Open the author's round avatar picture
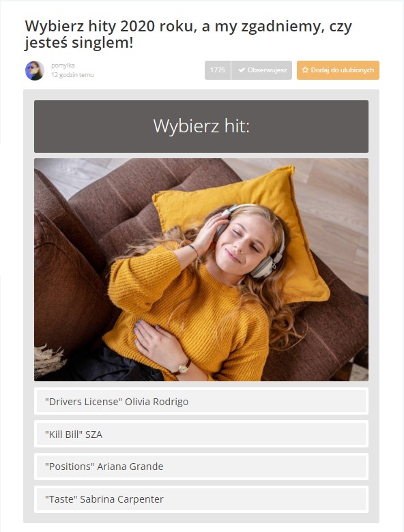 pos(35,70)
